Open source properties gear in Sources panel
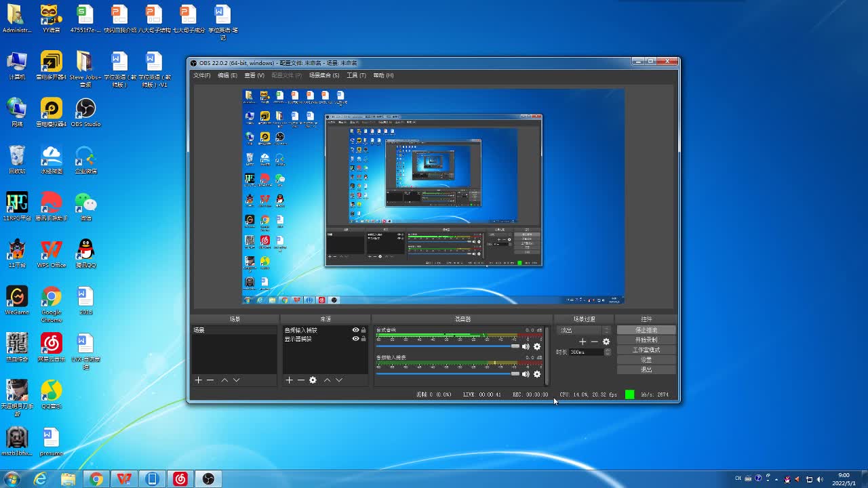 [313, 380]
